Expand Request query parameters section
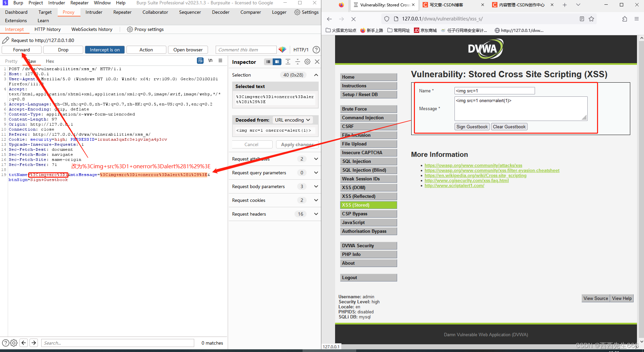The height and width of the screenshot is (352, 644). tap(316, 173)
